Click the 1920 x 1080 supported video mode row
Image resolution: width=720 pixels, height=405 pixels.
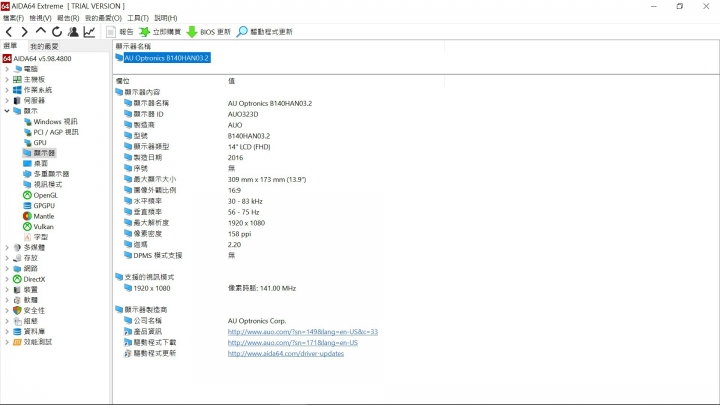152,288
